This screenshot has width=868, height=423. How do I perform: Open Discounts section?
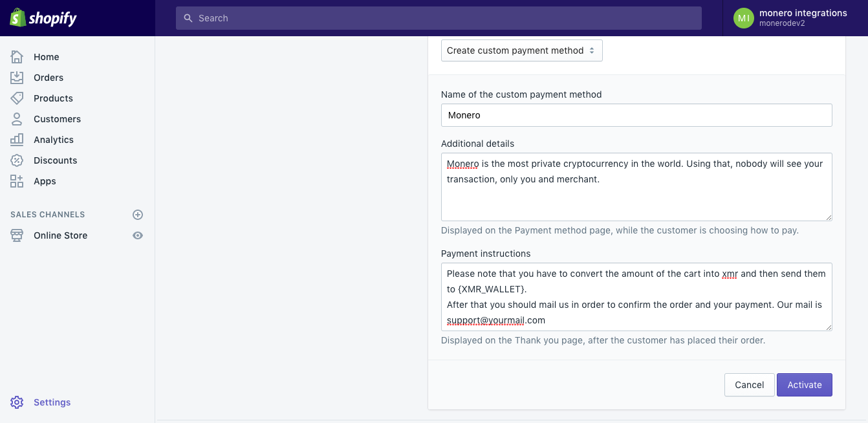pos(55,160)
